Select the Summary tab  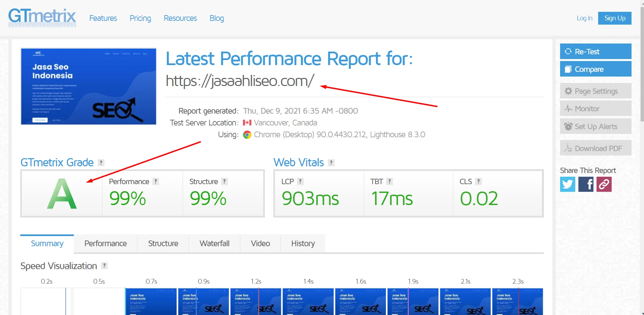47,244
